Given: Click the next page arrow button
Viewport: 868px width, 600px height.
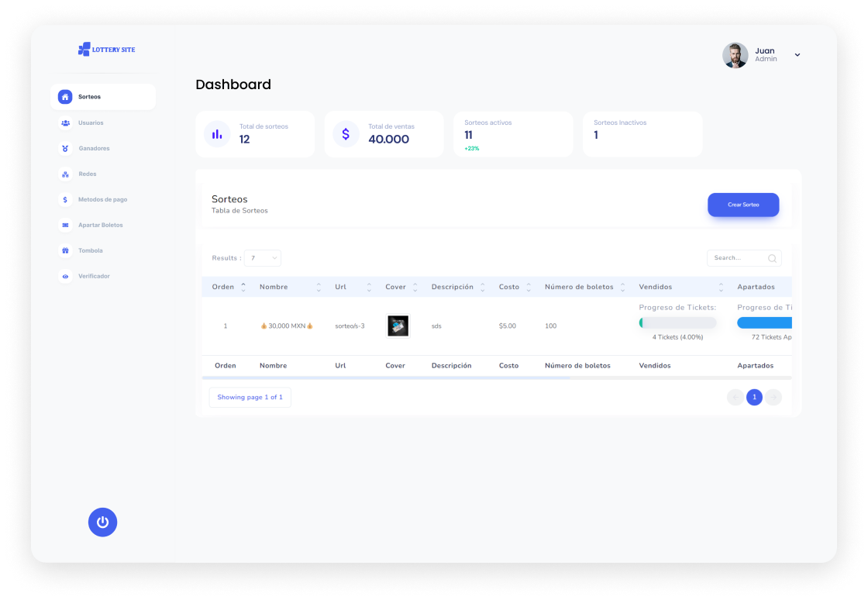Looking at the screenshot, I should 773,398.
